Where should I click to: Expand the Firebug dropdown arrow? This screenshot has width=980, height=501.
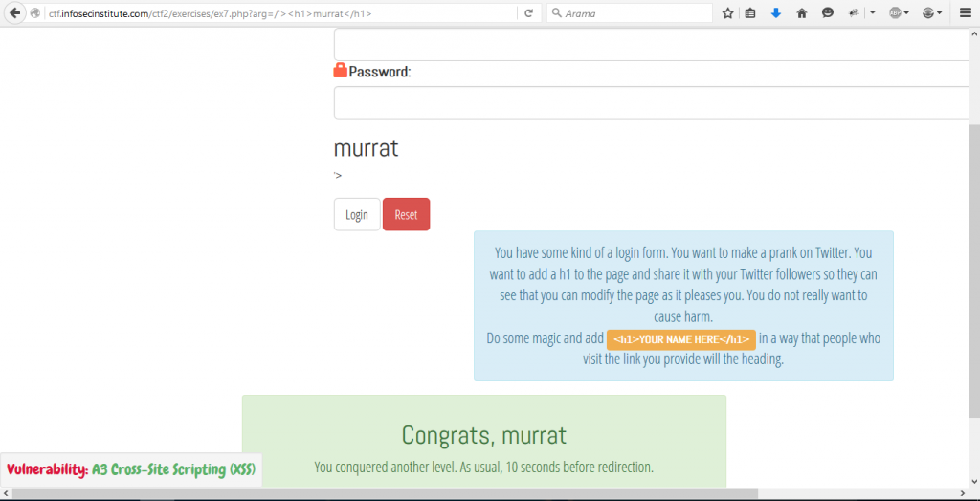tap(872, 13)
